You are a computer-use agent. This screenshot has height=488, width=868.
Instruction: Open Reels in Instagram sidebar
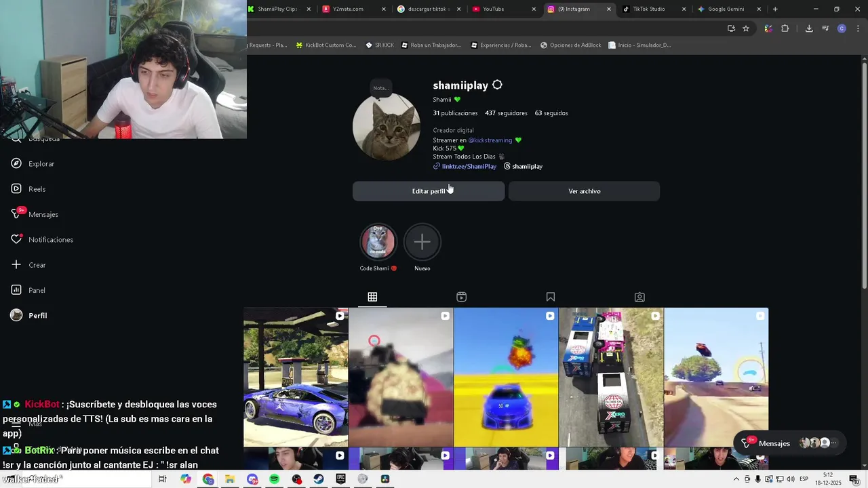(28, 189)
